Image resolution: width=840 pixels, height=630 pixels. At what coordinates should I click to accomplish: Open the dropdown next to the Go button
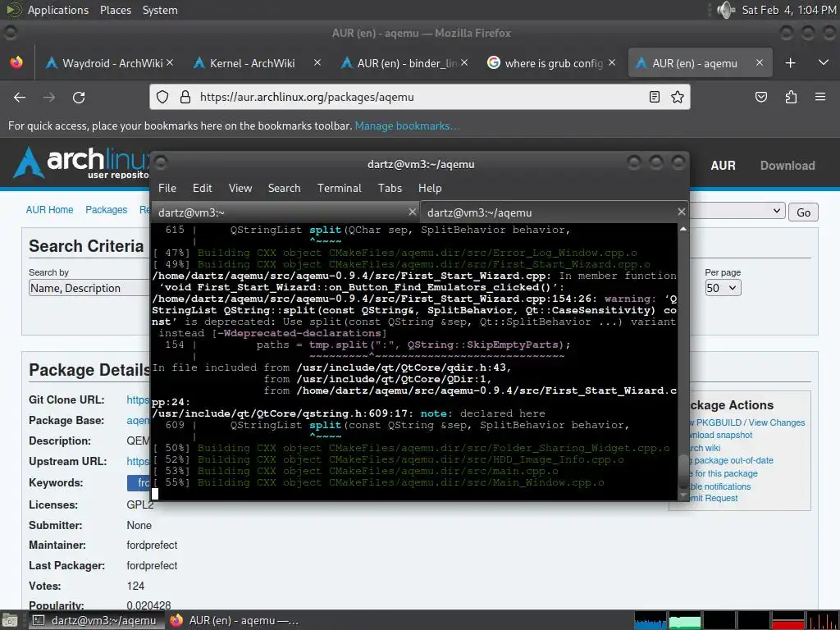click(x=737, y=211)
